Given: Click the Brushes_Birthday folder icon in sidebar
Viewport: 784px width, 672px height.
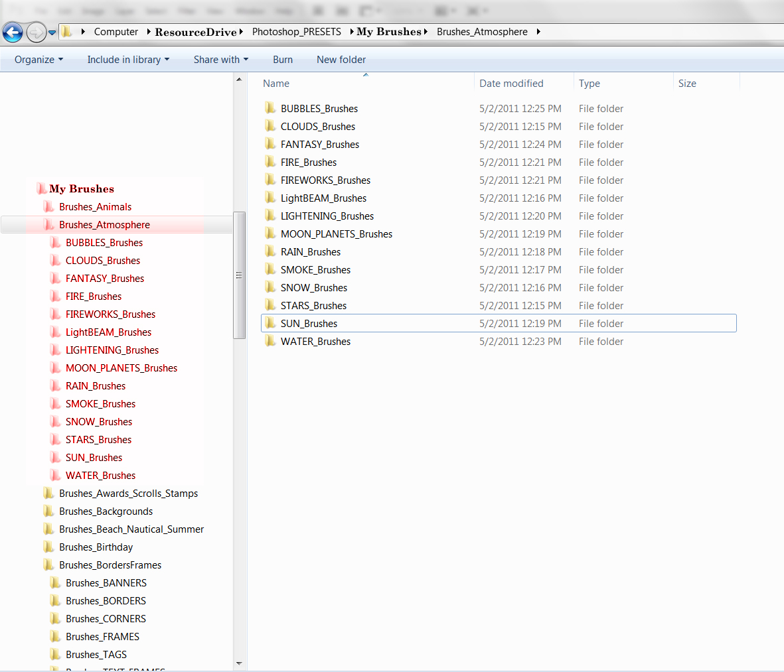Looking at the screenshot, I should point(48,547).
